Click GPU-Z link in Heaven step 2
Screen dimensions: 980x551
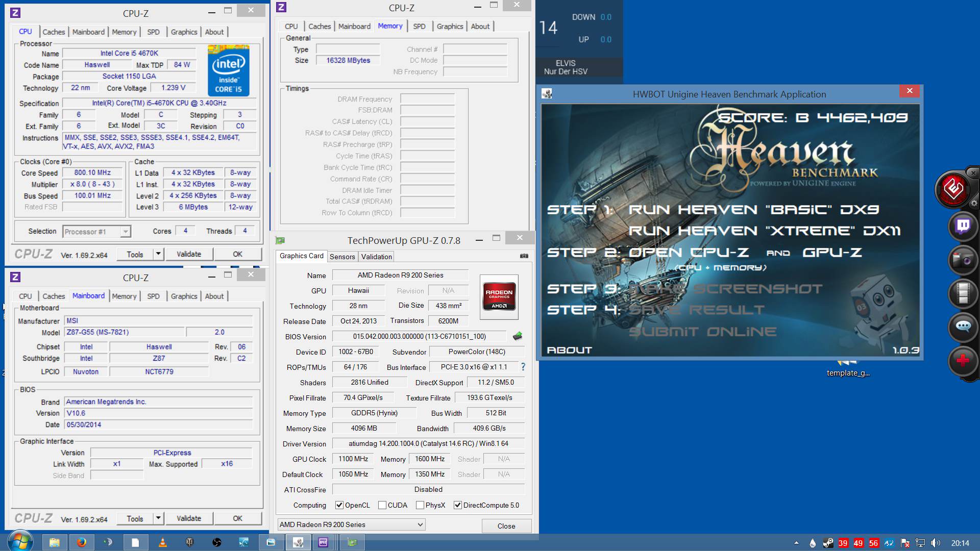(832, 253)
